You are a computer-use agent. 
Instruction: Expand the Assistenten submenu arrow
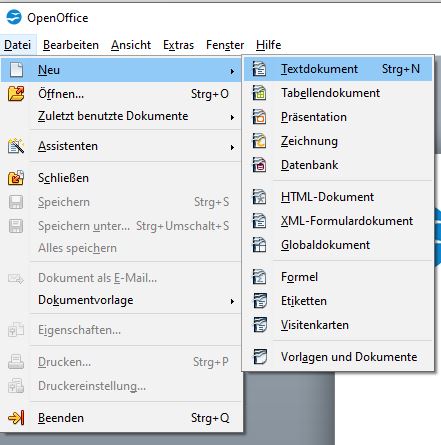coord(232,147)
